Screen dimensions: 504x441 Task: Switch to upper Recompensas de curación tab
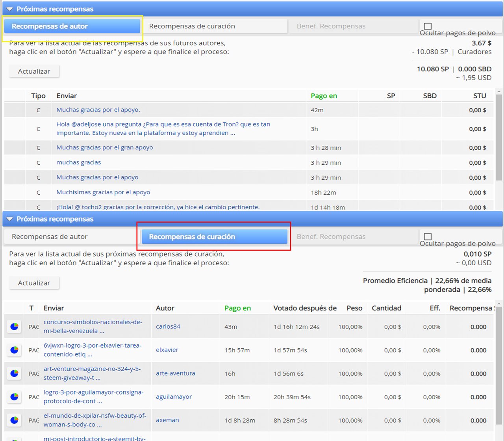(x=215, y=26)
